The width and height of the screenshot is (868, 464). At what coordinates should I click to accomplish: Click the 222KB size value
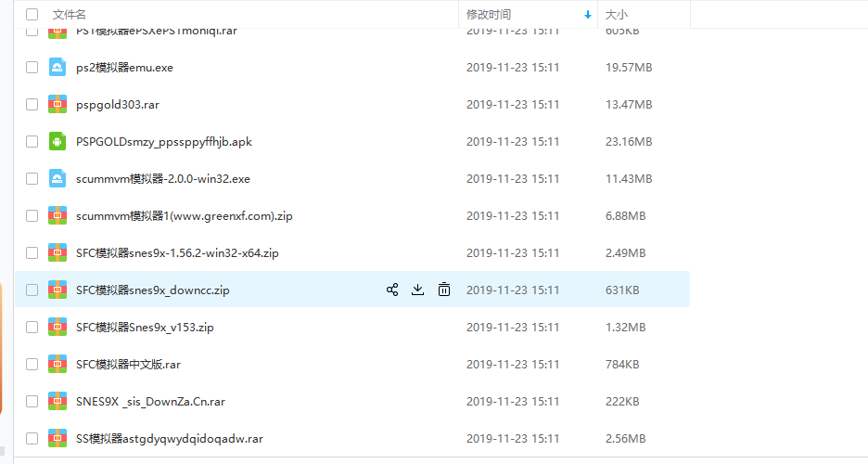(x=622, y=402)
